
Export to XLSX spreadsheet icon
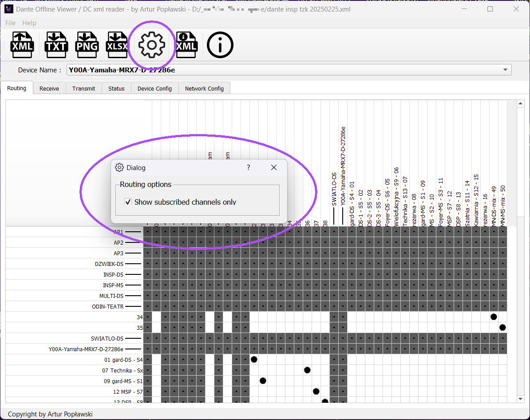[x=117, y=45]
